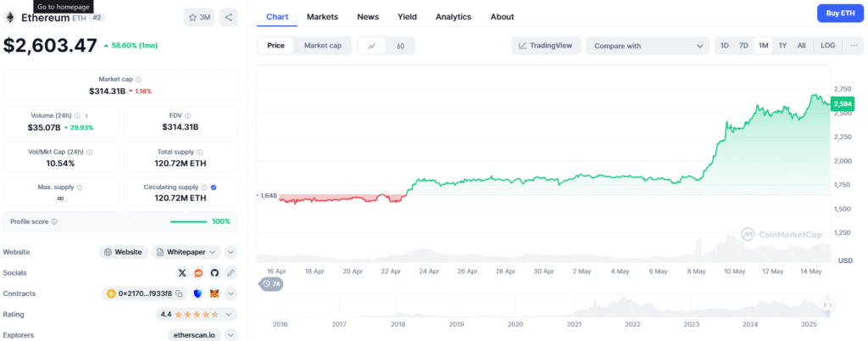The height and width of the screenshot is (341, 868).
Task: Click contract address 0×2170...f933f8
Action: point(146,294)
